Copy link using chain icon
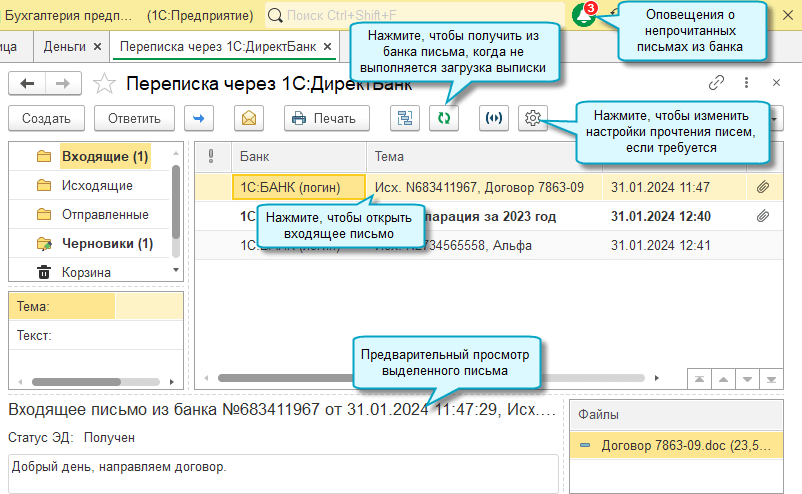Viewport: 802px width, 494px height. tap(716, 82)
